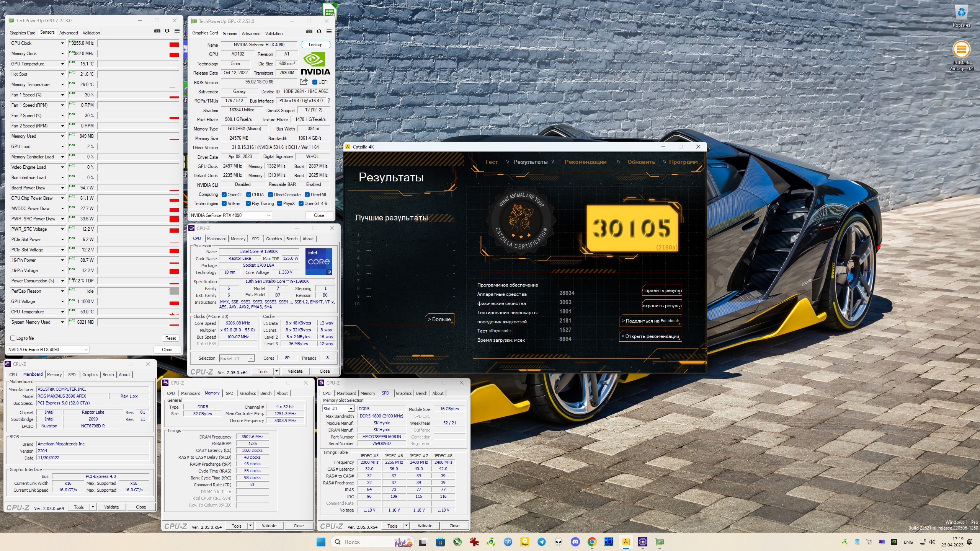The height and width of the screenshot is (551, 980).
Task: Open GPU selector dropdown in GPU-Z Graphics Card window
Action: (x=231, y=215)
